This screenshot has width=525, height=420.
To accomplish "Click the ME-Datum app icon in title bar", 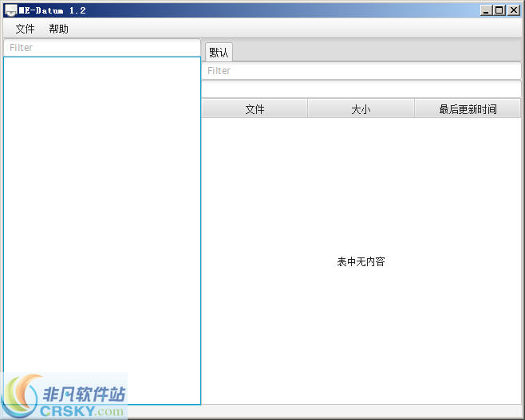I will pyautogui.click(x=10, y=10).
